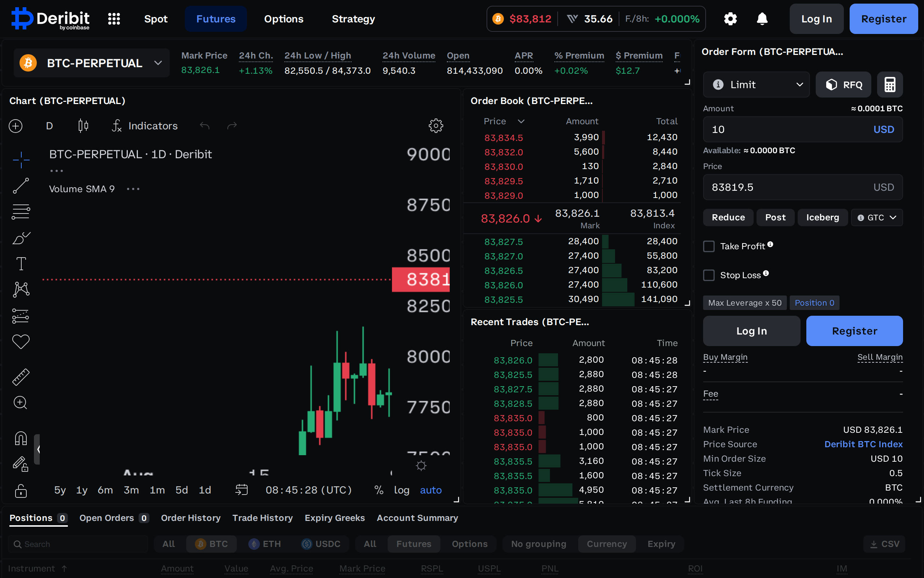The image size is (924, 578).
Task: Click ask price 83,834.5 in order book
Action: [503, 138]
